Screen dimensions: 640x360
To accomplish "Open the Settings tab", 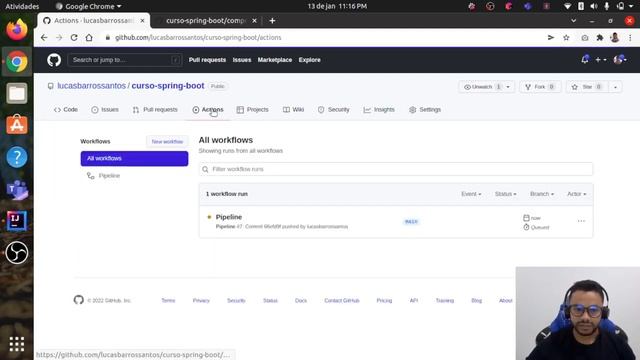I will [425, 109].
